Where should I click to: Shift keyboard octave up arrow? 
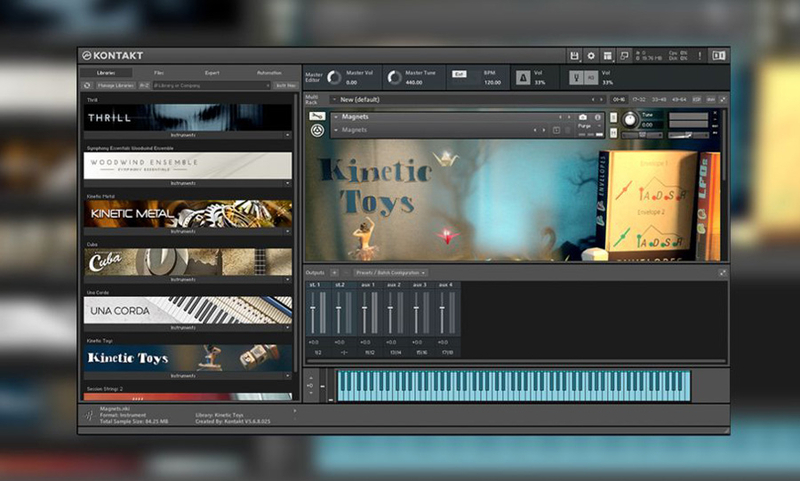pyautogui.click(x=311, y=378)
